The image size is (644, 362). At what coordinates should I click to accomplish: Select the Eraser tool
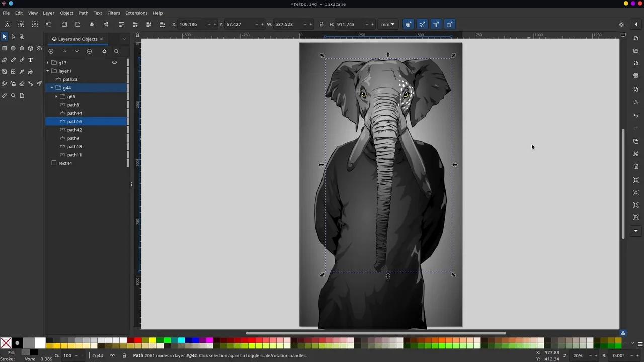click(x=22, y=83)
